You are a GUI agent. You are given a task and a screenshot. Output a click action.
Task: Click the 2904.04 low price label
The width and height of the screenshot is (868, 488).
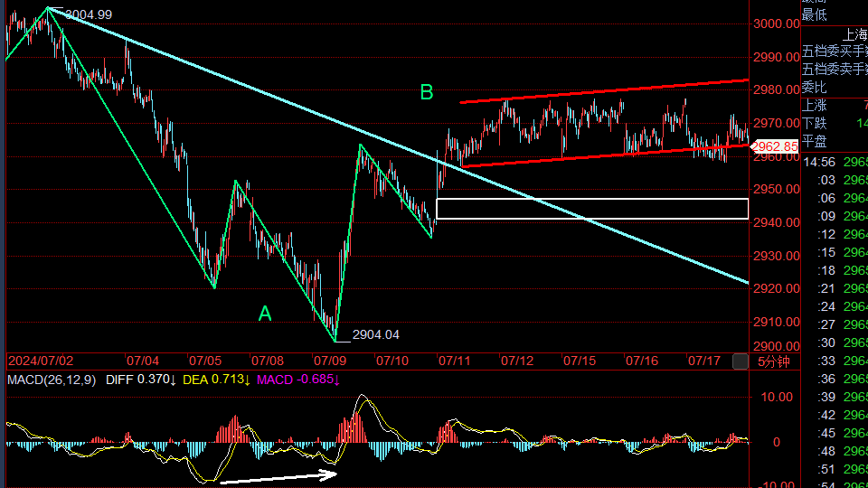pyautogui.click(x=375, y=334)
